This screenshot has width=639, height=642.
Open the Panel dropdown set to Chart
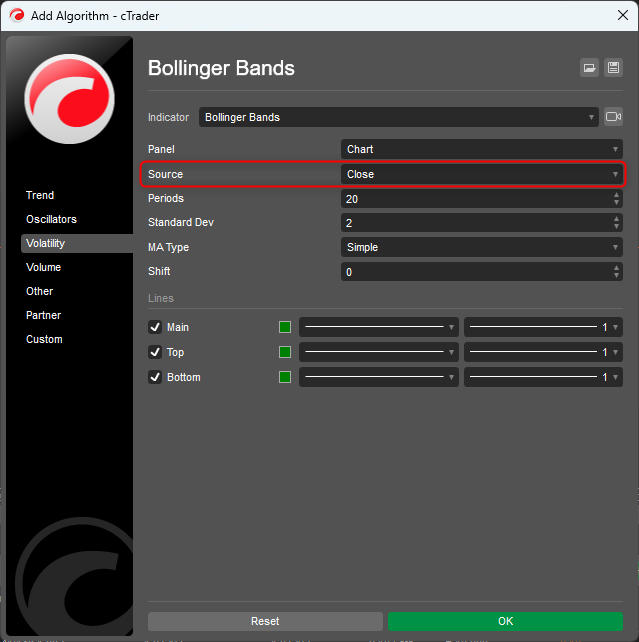point(482,149)
